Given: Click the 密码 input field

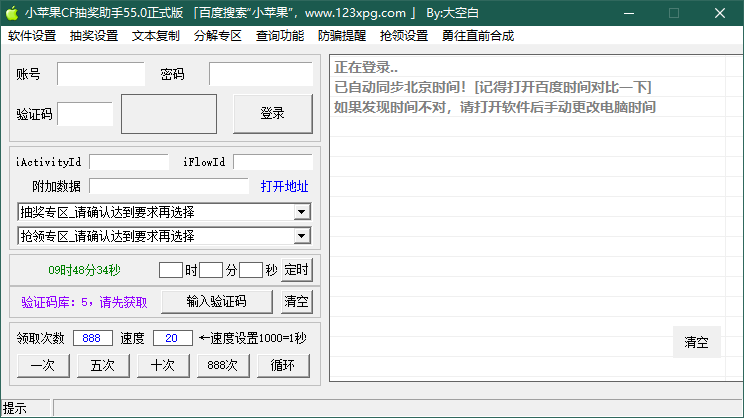Looking at the screenshot, I should 260,75.
